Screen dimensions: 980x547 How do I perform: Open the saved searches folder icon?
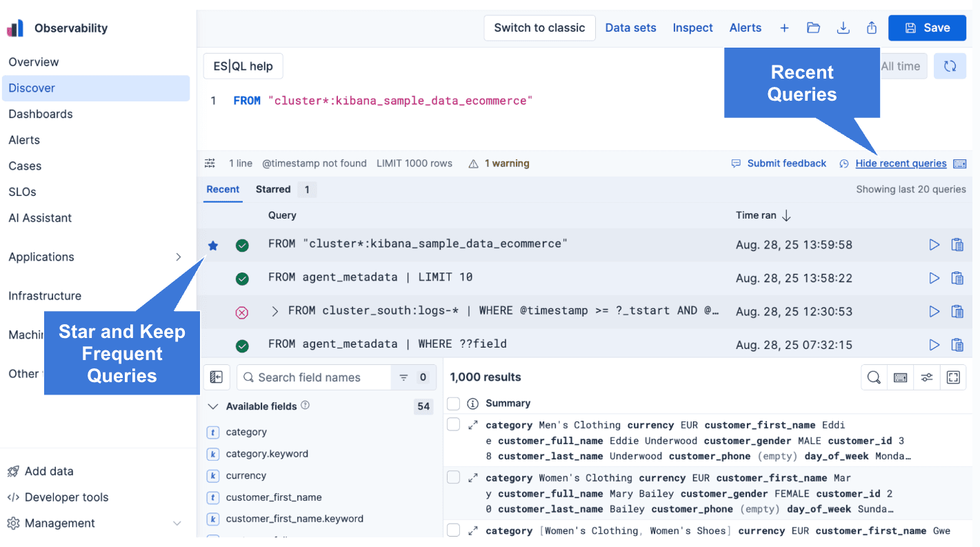(x=813, y=28)
